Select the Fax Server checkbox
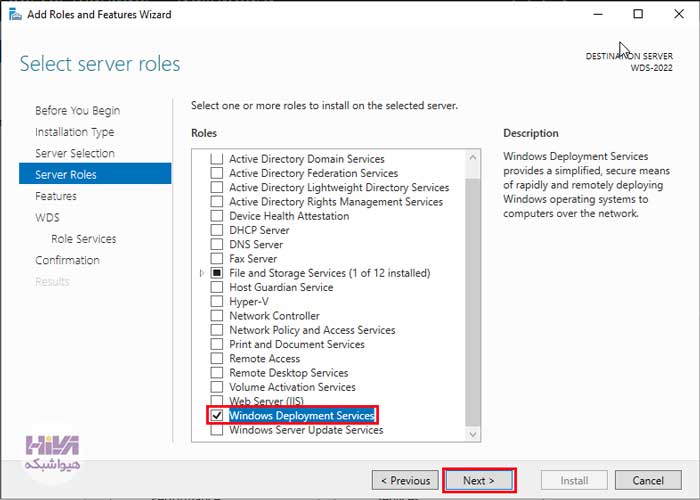Screen dimensions: 700x500 217,259
